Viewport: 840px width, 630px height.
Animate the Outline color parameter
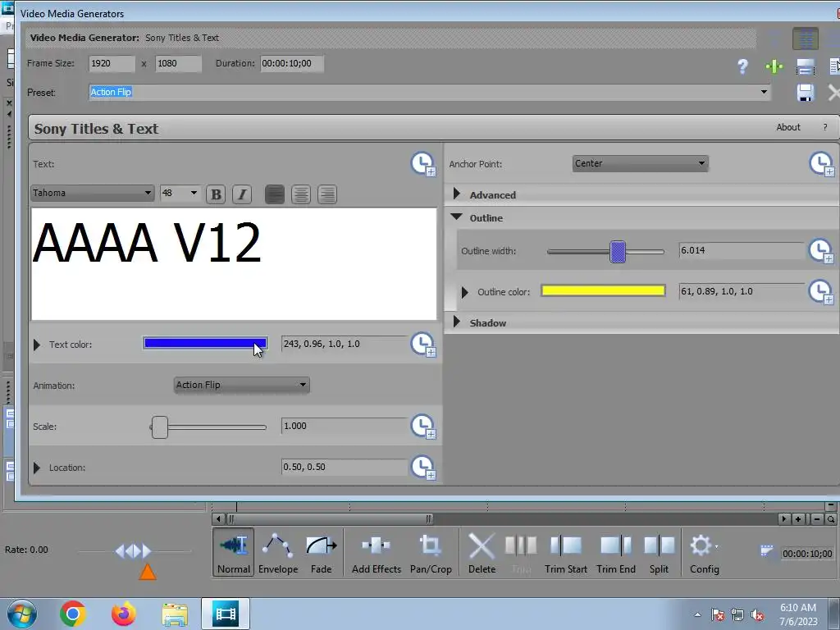(821, 292)
